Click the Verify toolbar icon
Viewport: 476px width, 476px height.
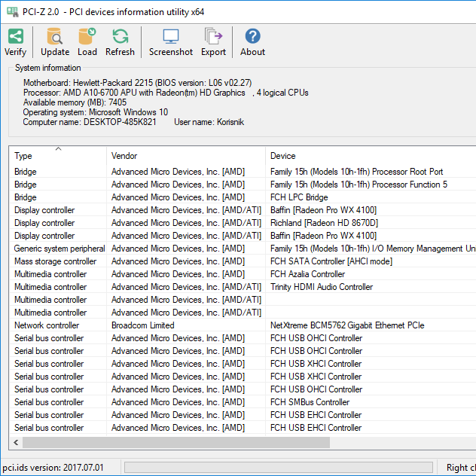coord(15,36)
